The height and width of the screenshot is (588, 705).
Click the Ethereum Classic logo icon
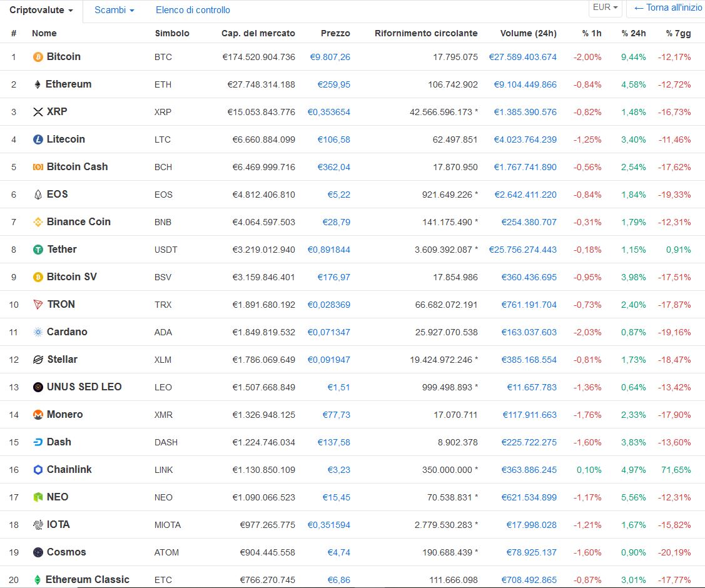[x=38, y=580]
